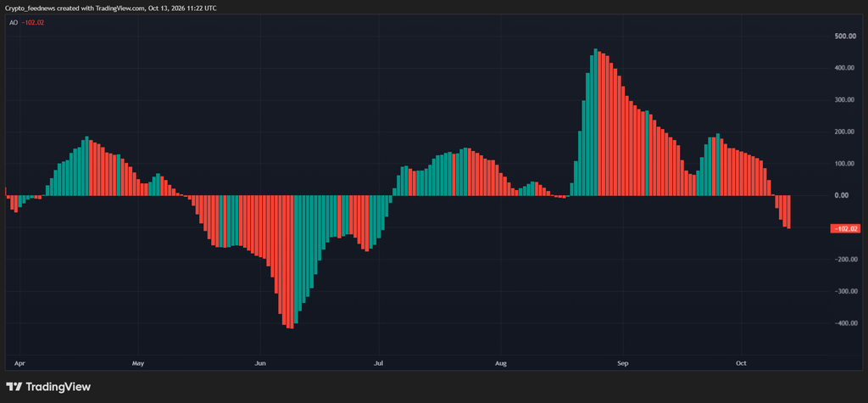Click the Apr date label
The image size is (868, 403).
(19, 364)
